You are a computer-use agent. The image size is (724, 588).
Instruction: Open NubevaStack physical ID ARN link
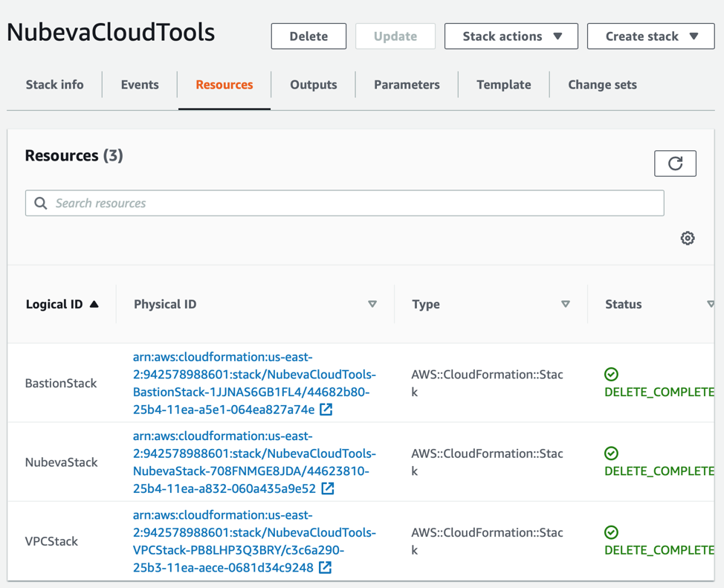254,462
